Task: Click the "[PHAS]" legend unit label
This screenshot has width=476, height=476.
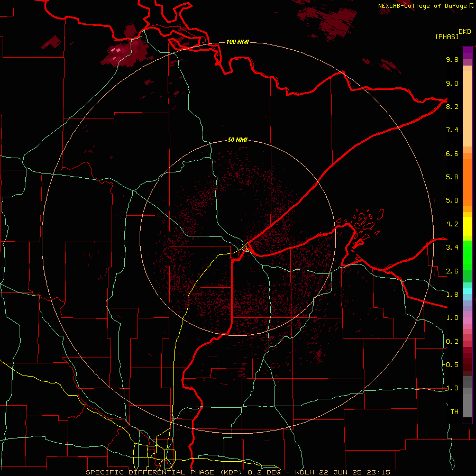Action: (447, 36)
